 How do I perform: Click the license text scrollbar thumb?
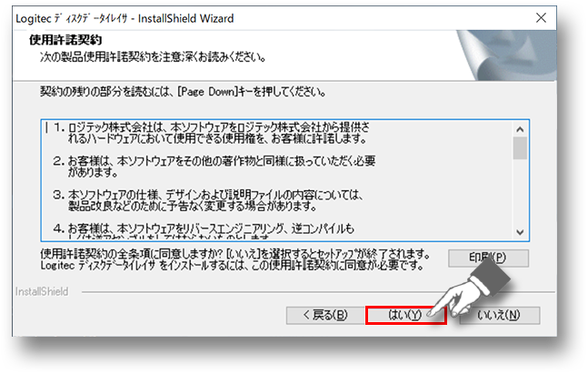[x=520, y=148]
